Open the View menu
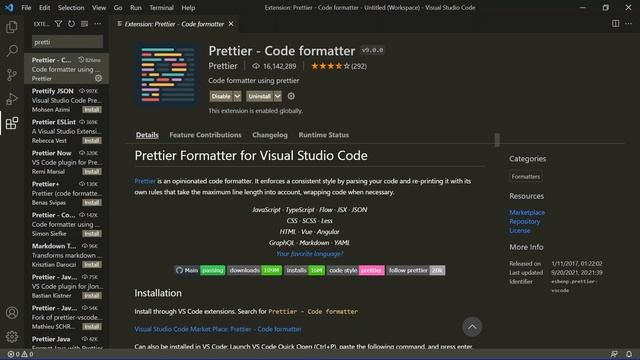 (99, 8)
